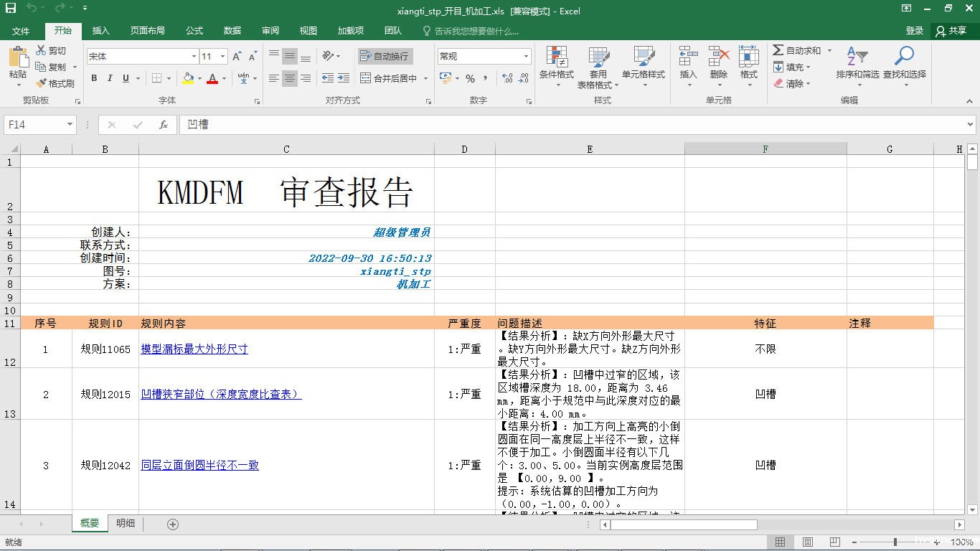Image resolution: width=980 pixels, height=551 pixels.
Task: Click the 合并后居中 merge center icon
Action: pyautogui.click(x=390, y=78)
